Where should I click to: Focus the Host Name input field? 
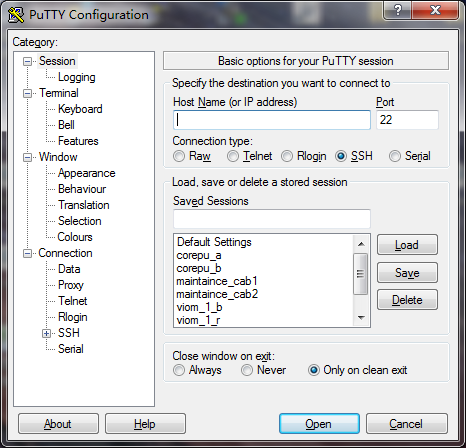point(272,120)
